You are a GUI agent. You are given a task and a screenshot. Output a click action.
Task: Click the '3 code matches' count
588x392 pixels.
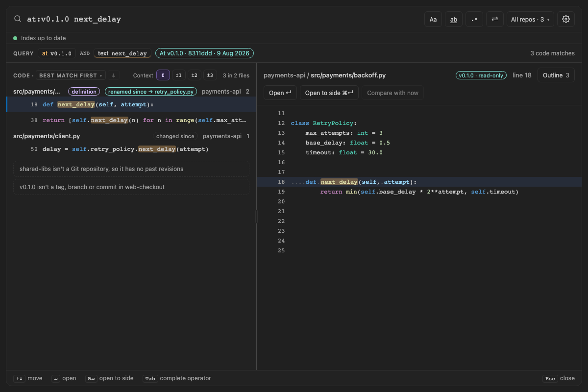point(552,53)
